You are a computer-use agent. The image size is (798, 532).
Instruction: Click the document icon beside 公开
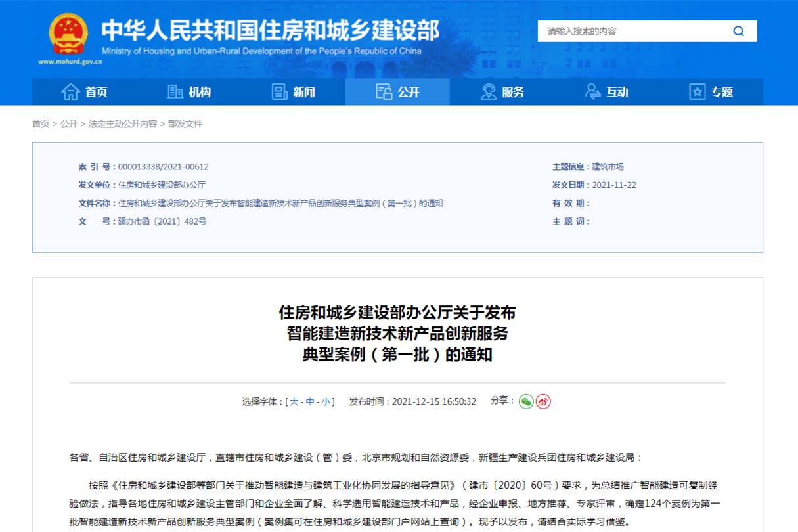pos(384,92)
